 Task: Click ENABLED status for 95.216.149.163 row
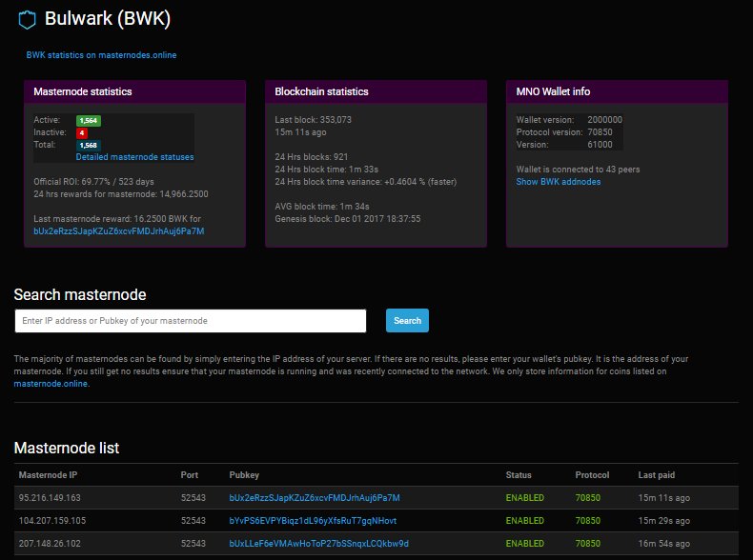pos(524,498)
